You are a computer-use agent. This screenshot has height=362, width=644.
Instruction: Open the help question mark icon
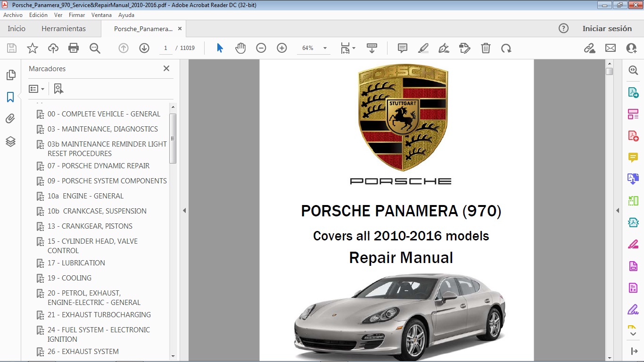(563, 28)
